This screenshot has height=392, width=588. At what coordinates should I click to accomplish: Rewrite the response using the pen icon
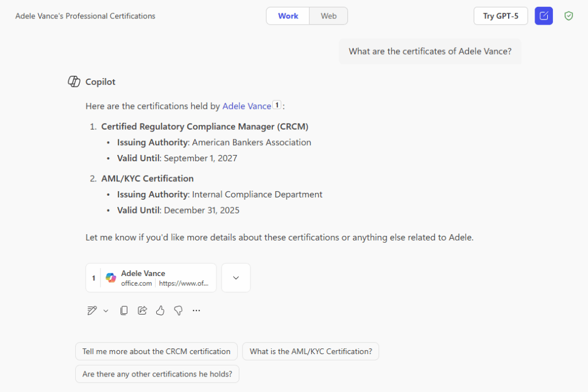pyautogui.click(x=91, y=310)
